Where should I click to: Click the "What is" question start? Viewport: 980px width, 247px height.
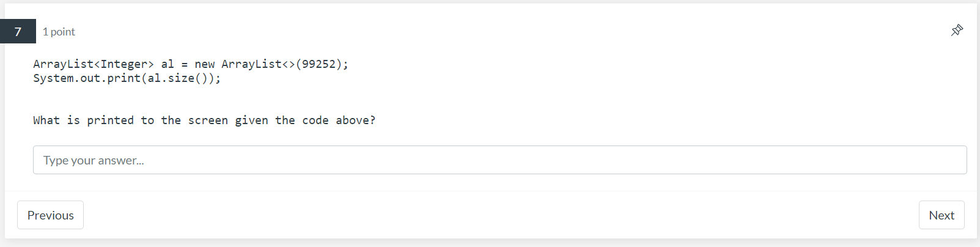pos(56,120)
